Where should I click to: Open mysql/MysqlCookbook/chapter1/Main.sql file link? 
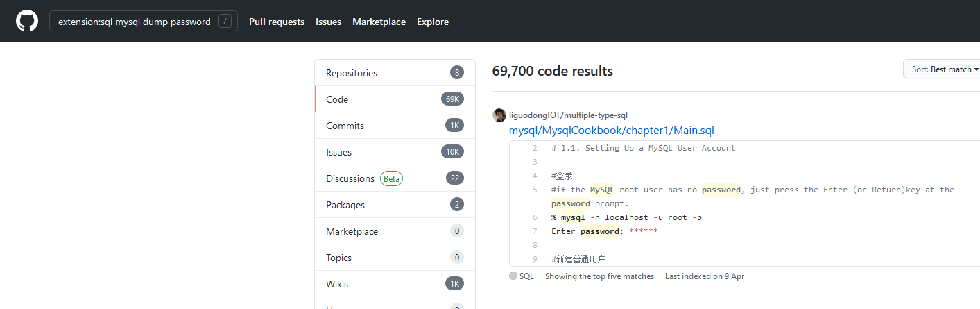(611, 131)
